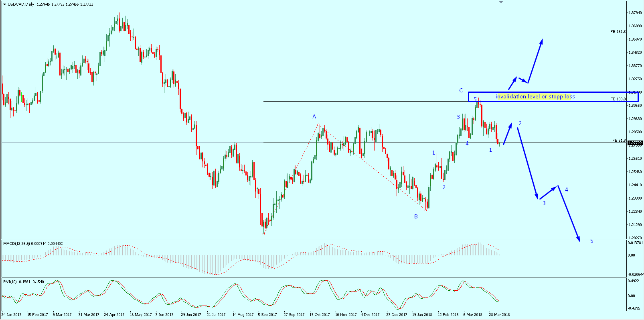Image resolution: width=644 pixels, height=320 pixels.
Task: Select the FE 161.8 level label
Action: click(618, 32)
